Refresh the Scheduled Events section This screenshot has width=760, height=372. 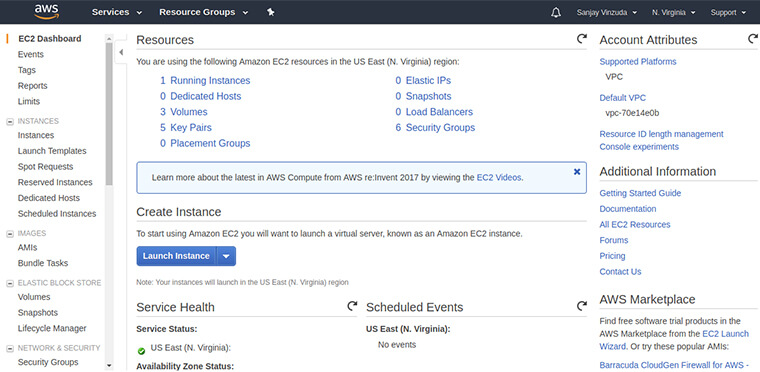(582, 306)
